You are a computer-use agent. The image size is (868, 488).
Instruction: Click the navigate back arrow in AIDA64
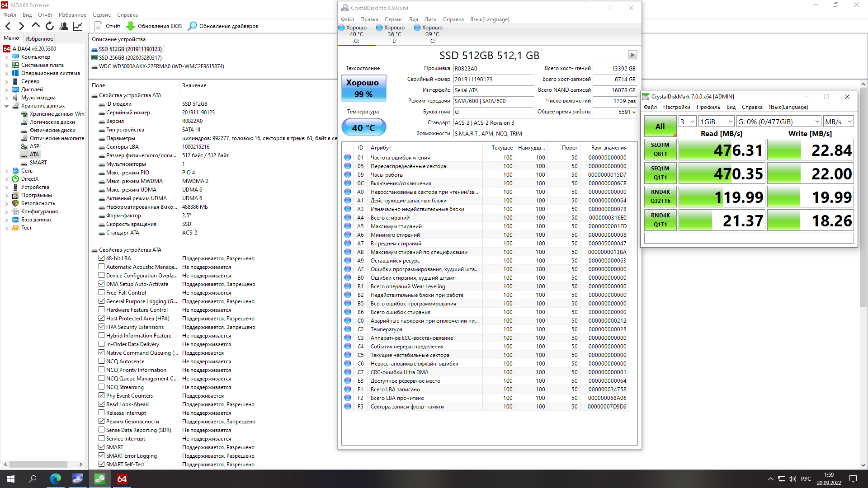[8, 26]
